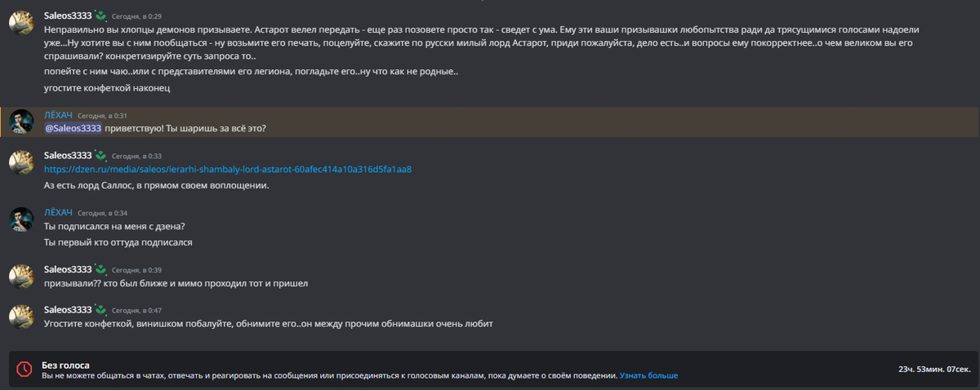Open the dzen.ru lord-astarot article link

click(228, 170)
